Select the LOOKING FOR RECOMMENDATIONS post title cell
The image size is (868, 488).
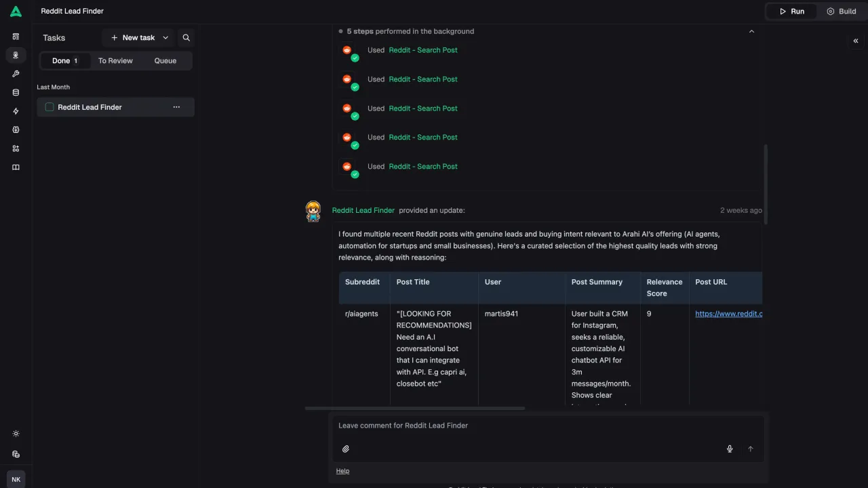[434, 354]
